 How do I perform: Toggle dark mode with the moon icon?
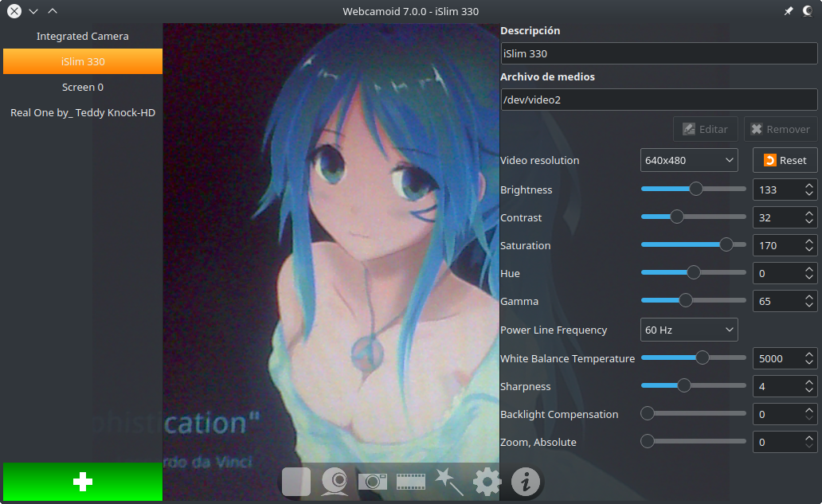808,10
